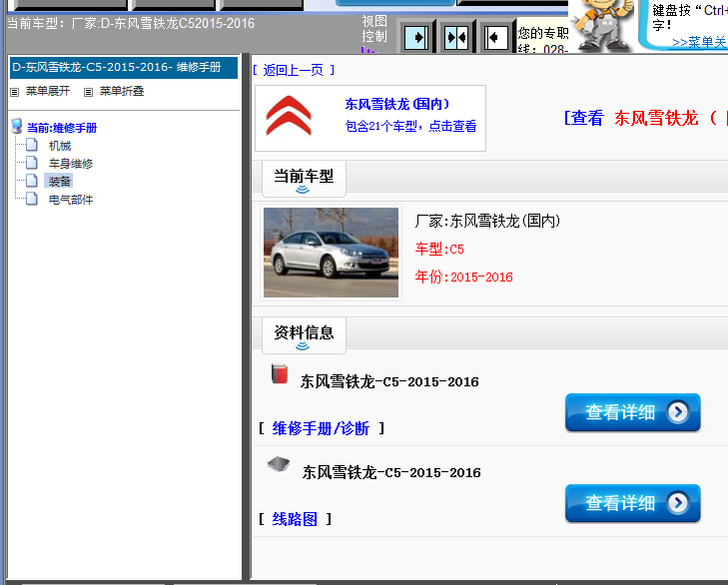Click the gray module icon for 线路图
The width and height of the screenshot is (728, 585).
pyautogui.click(x=279, y=464)
